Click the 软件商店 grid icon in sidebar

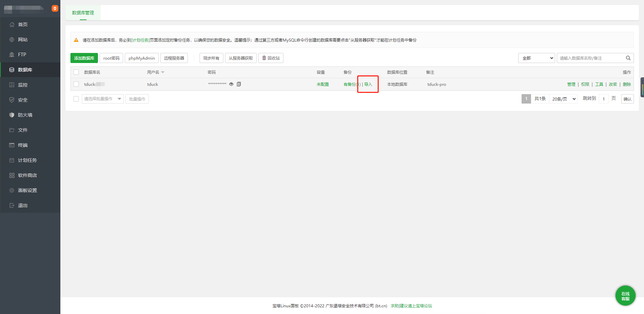(x=12, y=175)
